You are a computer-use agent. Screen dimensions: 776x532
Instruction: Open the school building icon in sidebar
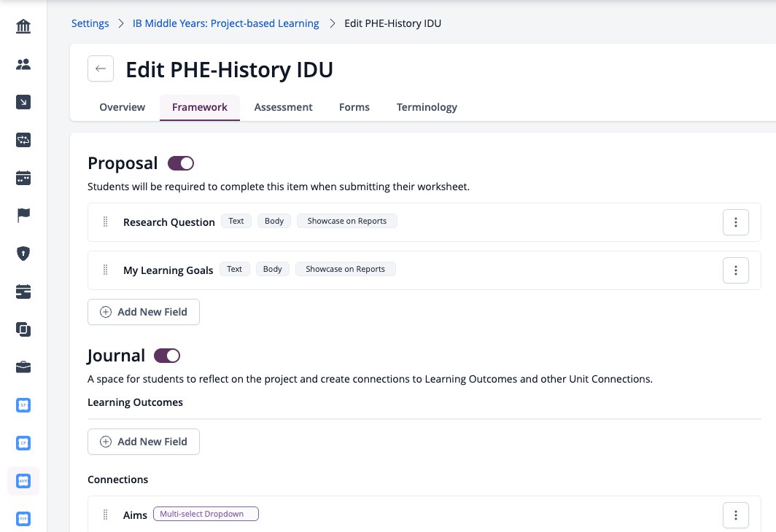click(23, 26)
